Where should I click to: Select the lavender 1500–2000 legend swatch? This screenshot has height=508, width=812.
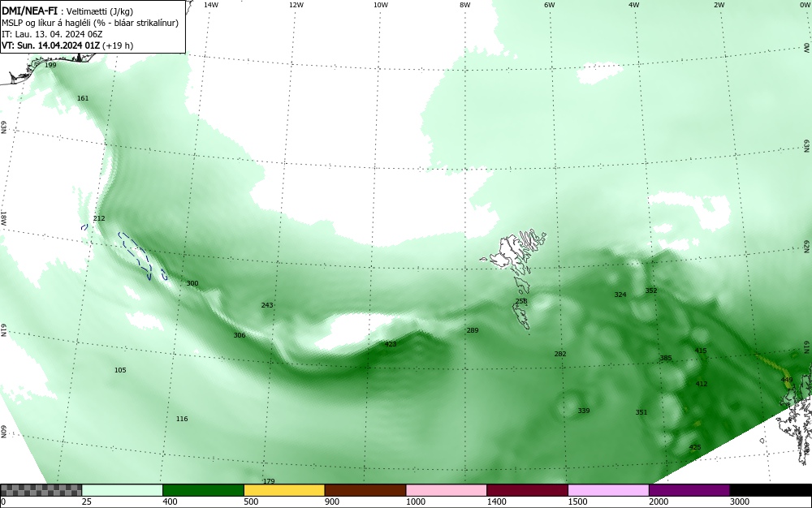pyautogui.click(x=608, y=490)
